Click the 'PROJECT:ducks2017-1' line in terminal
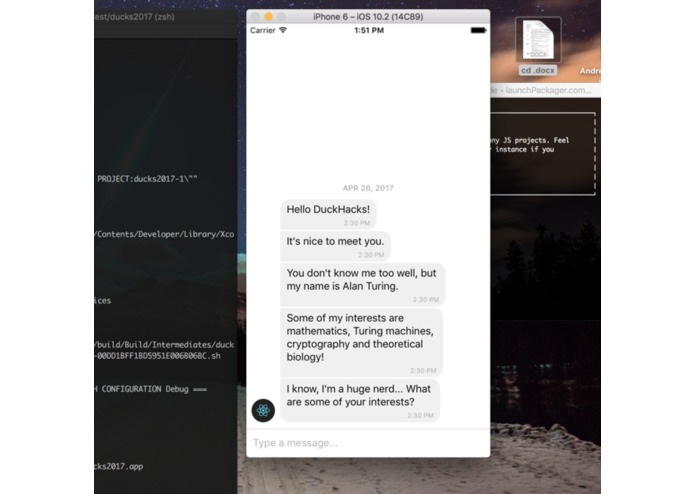This screenshot has height=494, width=695. [x=147, y=179]
